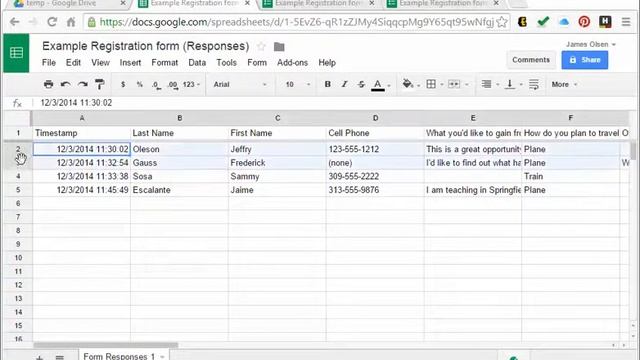
Task: Bookmark page with star icon
Action: click(x=502, y=22)
